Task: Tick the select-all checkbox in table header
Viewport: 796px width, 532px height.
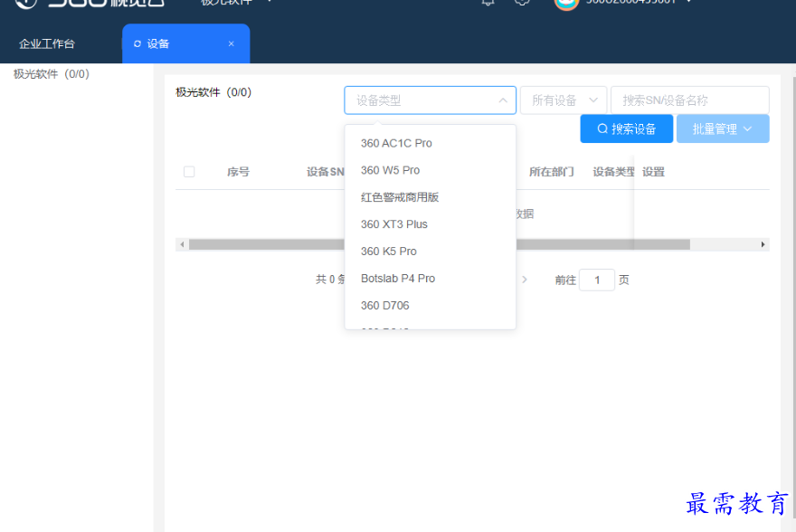Action: [x=189, y=172]
